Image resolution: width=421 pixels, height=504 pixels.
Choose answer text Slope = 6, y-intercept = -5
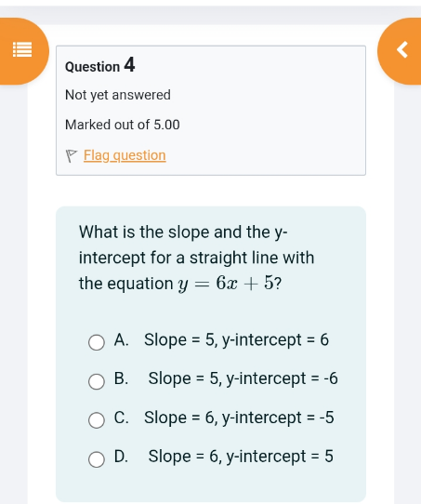[x=239, y=418]
